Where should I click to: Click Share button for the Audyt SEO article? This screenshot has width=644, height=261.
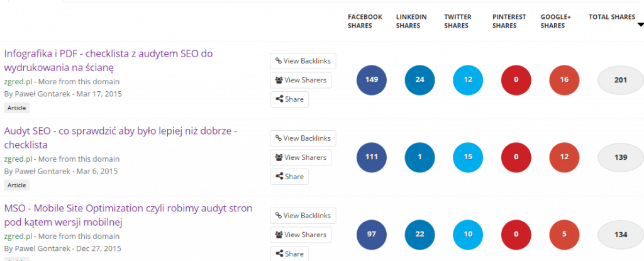289,177
